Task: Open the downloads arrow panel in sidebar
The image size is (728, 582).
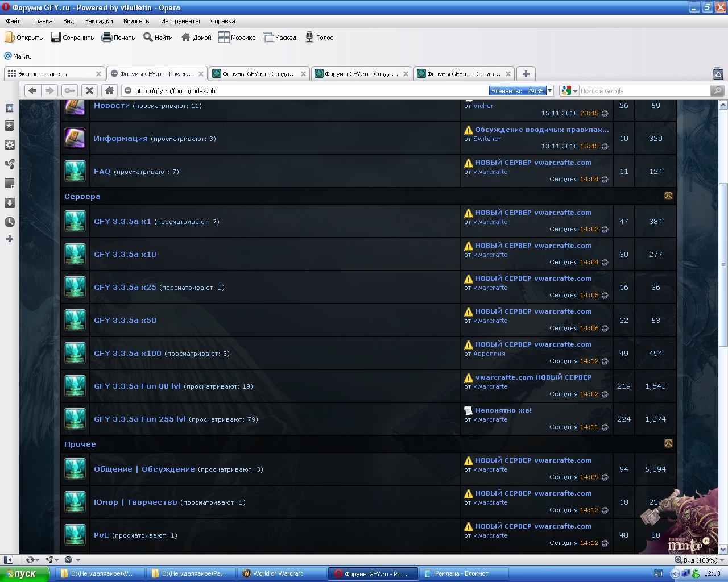Action: [10, 203]
